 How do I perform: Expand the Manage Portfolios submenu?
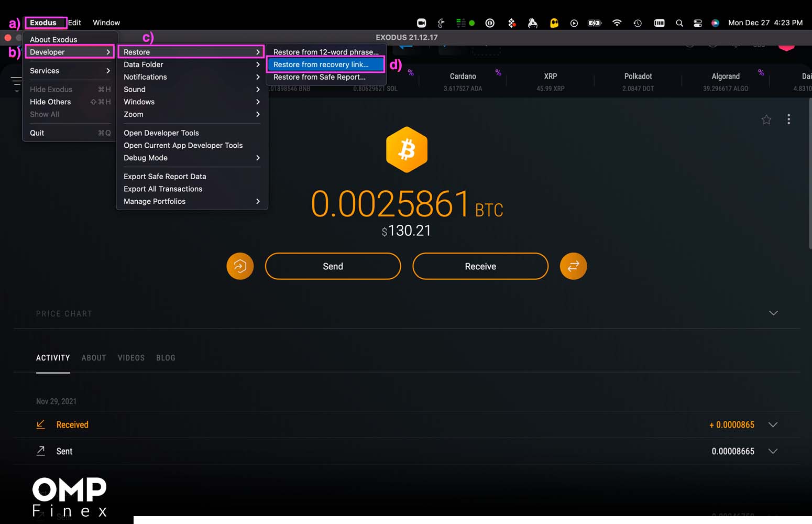click(191, 201)
